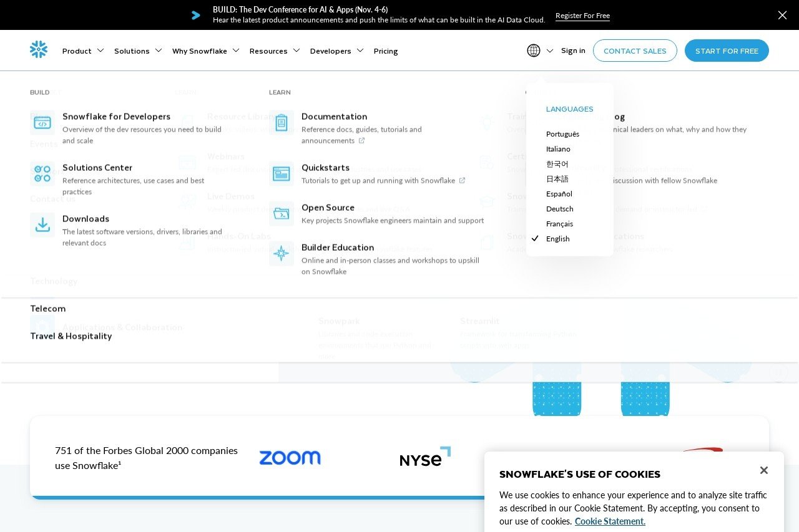Expand the Product menu chevron
The width and height of the screenshot is (799, 532).
(100, 51)
